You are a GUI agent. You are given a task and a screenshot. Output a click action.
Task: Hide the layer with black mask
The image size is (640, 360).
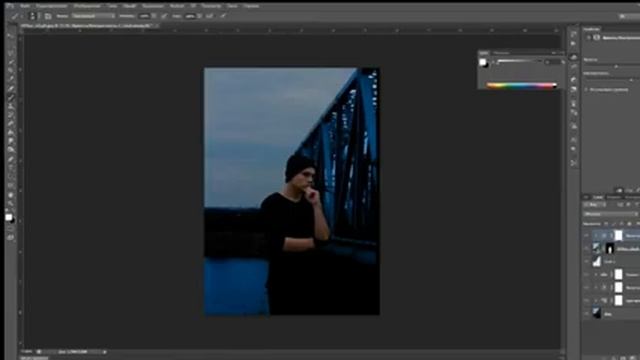(586, 249)
